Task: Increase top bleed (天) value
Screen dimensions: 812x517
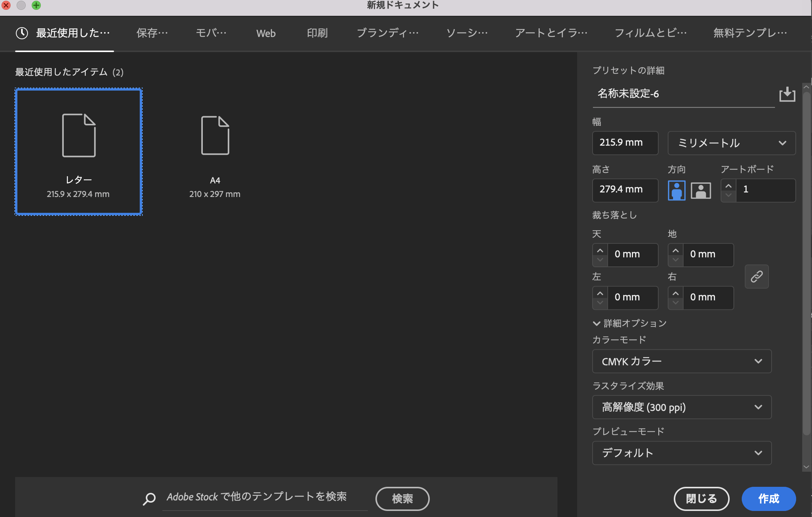Action: click(600, 251)
